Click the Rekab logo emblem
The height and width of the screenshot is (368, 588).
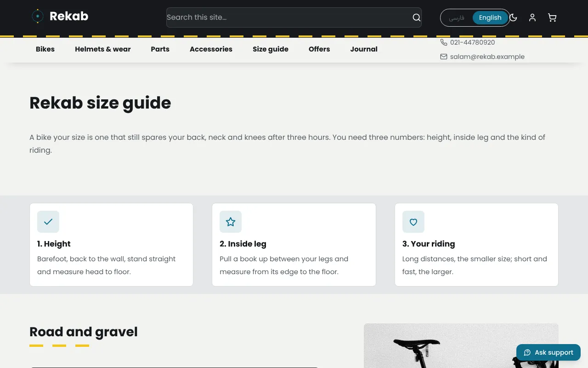point(38,17)
